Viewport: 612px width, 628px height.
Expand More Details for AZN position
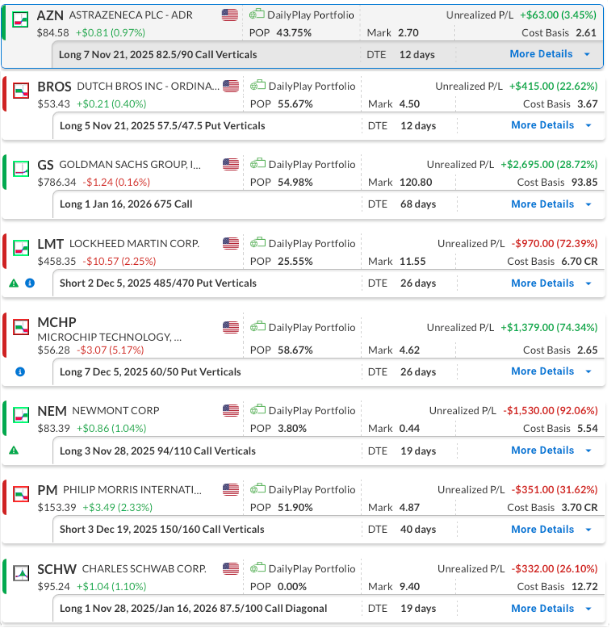(548, 54)
